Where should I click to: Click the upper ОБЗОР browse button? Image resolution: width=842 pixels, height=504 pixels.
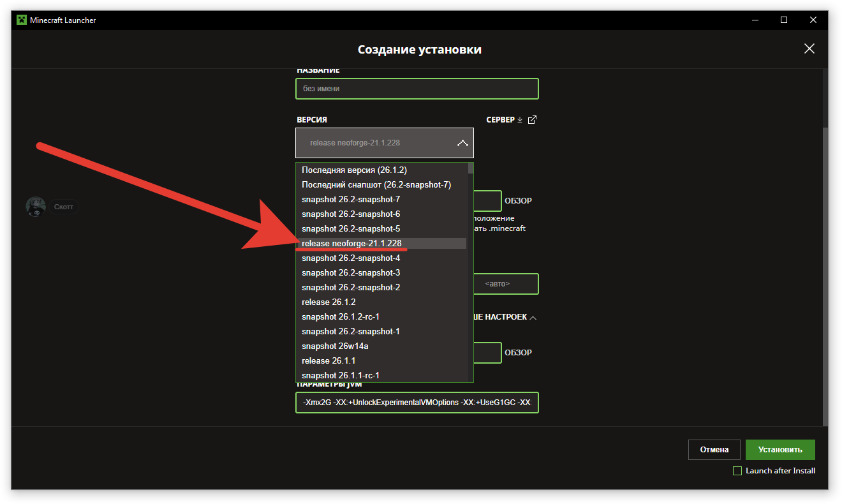(518, 201)
